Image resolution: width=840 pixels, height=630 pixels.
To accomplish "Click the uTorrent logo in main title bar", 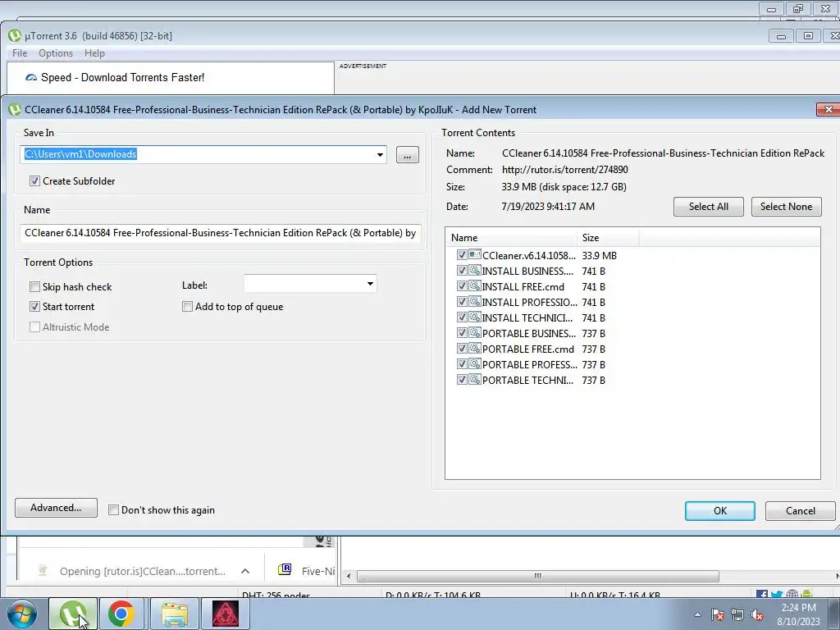I will [15, 36].
